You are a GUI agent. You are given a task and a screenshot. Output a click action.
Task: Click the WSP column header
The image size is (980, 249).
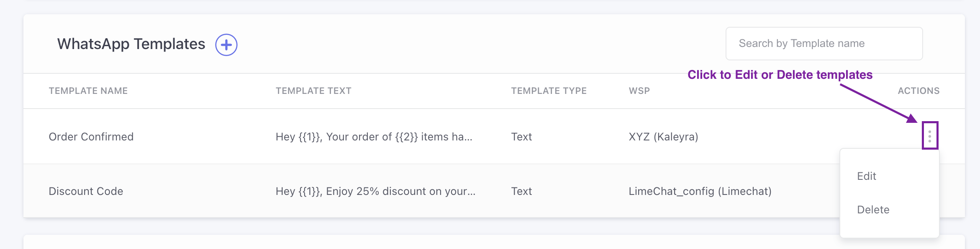[x=639, y=91]
